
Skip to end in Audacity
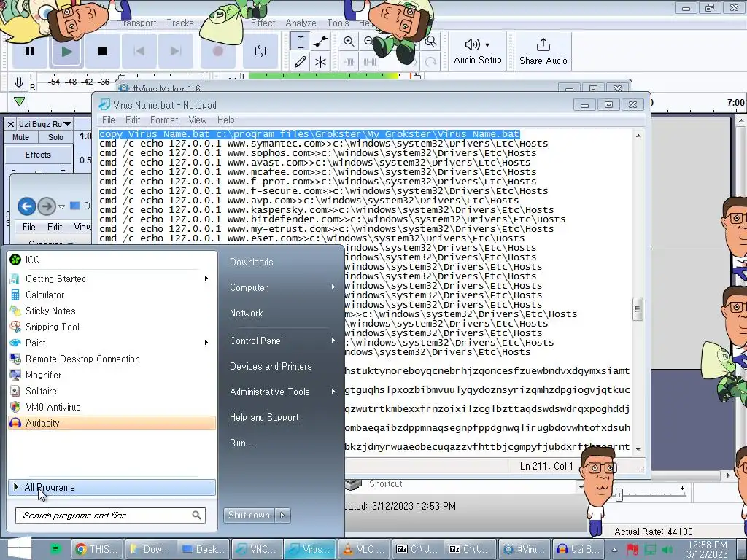(175, 51)
